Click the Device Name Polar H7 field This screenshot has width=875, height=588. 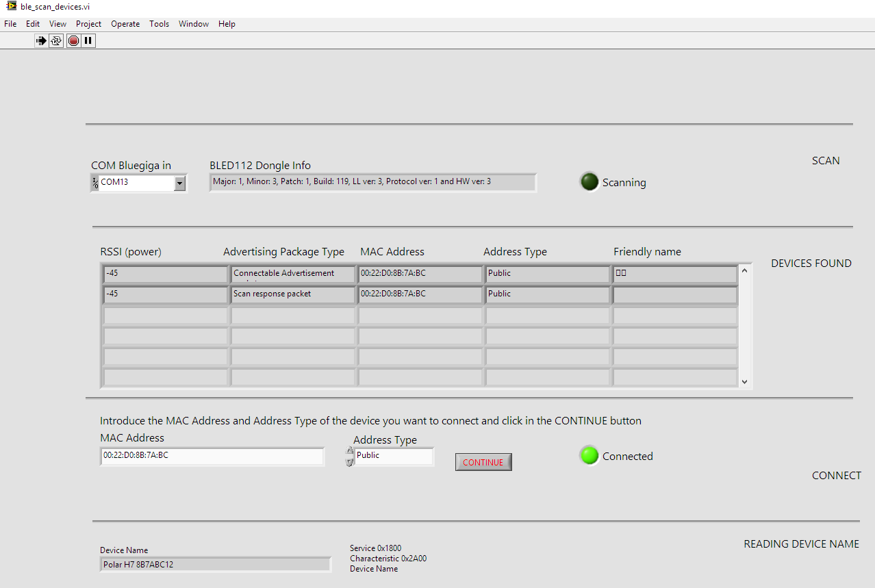(x=215, y=565)
